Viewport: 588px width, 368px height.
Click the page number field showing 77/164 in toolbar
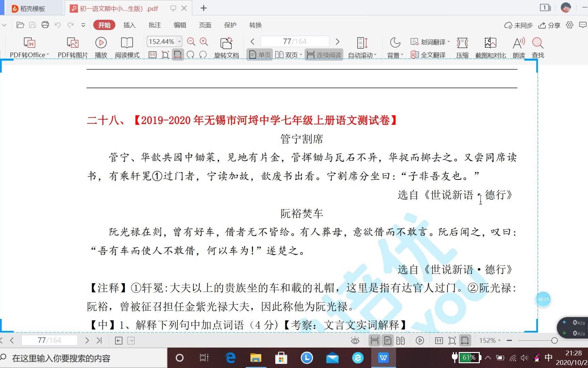(295, 42)
